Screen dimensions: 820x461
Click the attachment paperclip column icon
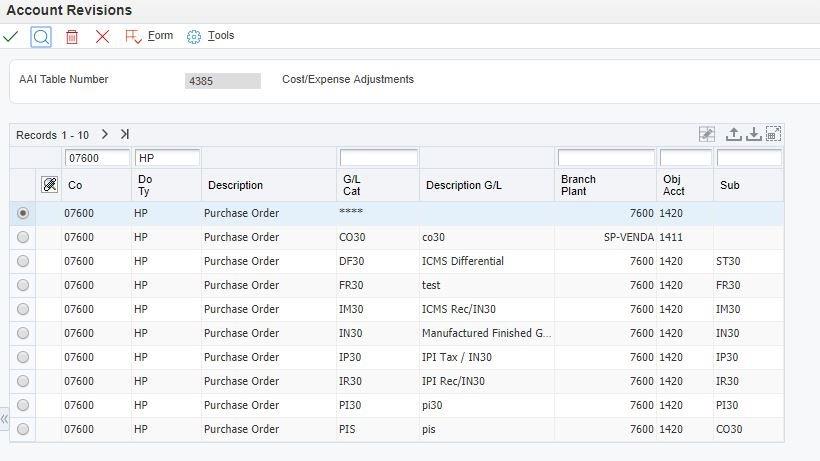[x=49, y=185]
